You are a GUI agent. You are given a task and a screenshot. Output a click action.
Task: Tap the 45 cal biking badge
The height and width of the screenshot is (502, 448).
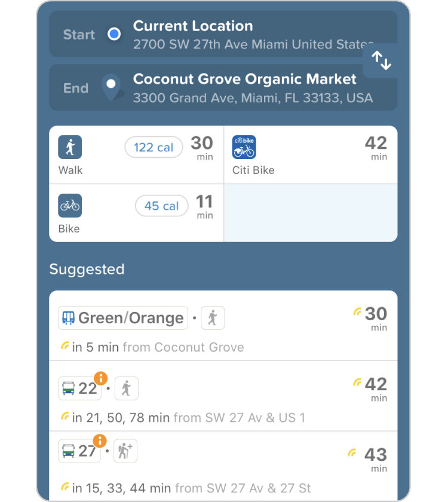(161, 206)
